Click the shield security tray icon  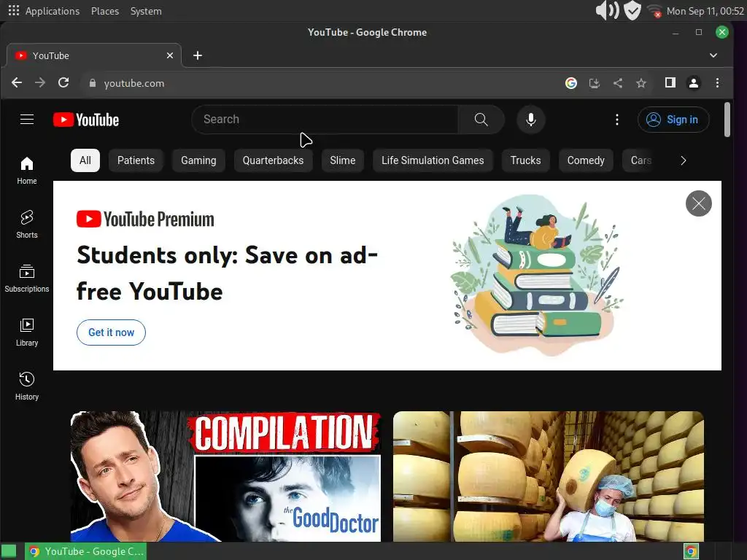pos(632,10)
